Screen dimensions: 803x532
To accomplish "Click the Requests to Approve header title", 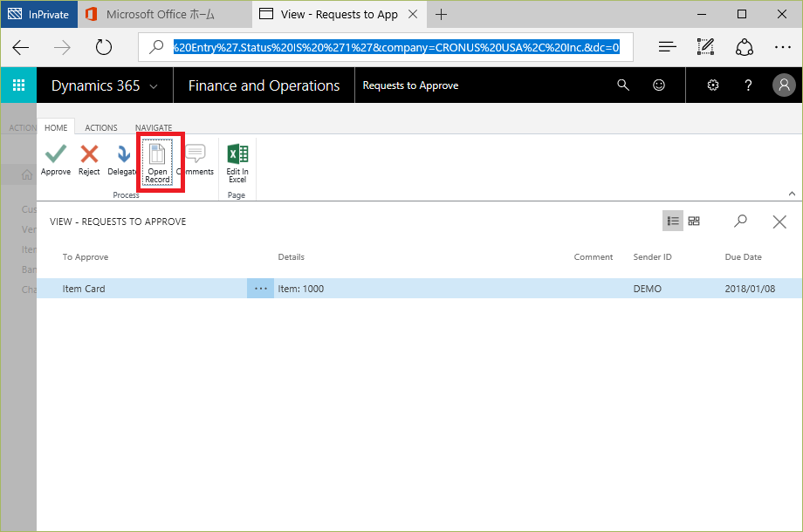I will (x=410, y=85).
